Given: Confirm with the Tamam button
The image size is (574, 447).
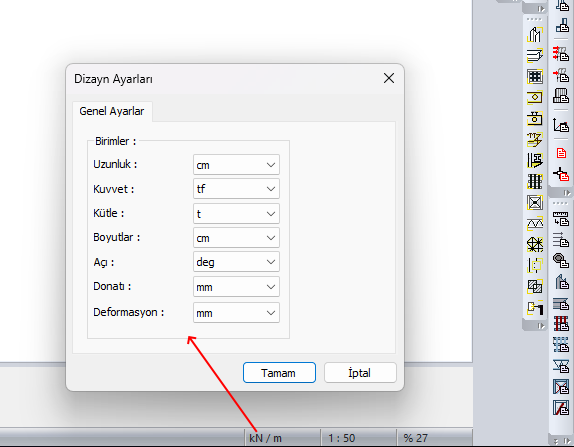Looking at the screenshot, I should point(279,373).
